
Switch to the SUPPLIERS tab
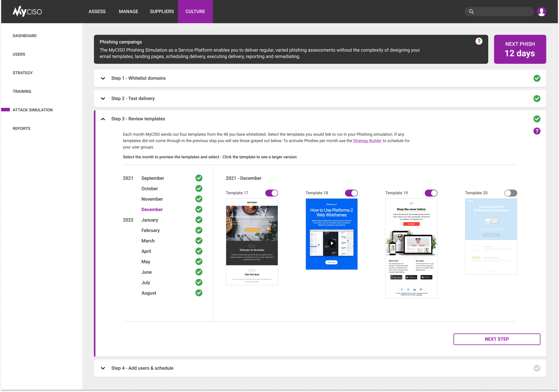[162, 11]
